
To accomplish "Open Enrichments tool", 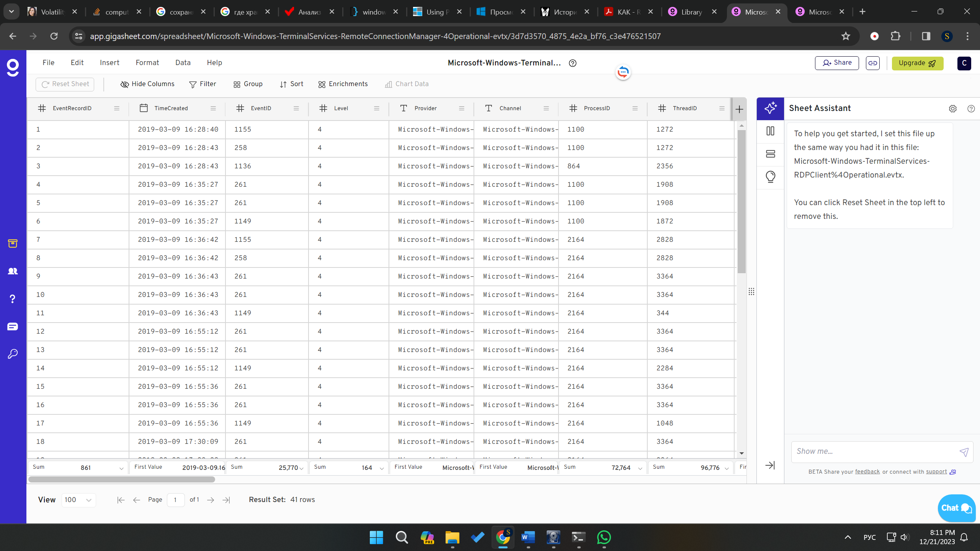I will tap(343, 84).
